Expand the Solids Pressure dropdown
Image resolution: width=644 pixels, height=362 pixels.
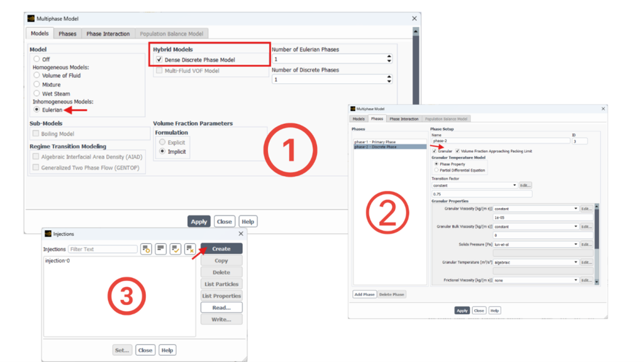click(575, 244)
